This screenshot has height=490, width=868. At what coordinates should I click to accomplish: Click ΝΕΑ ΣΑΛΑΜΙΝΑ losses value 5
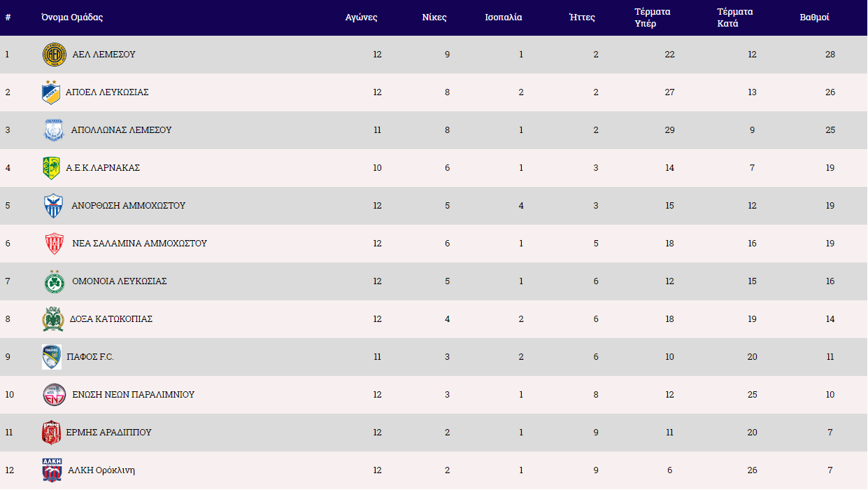click(596, 244)
